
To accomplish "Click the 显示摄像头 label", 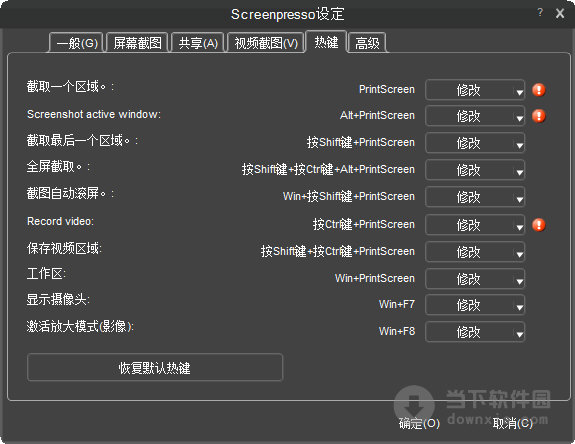I will click(58, 300).
